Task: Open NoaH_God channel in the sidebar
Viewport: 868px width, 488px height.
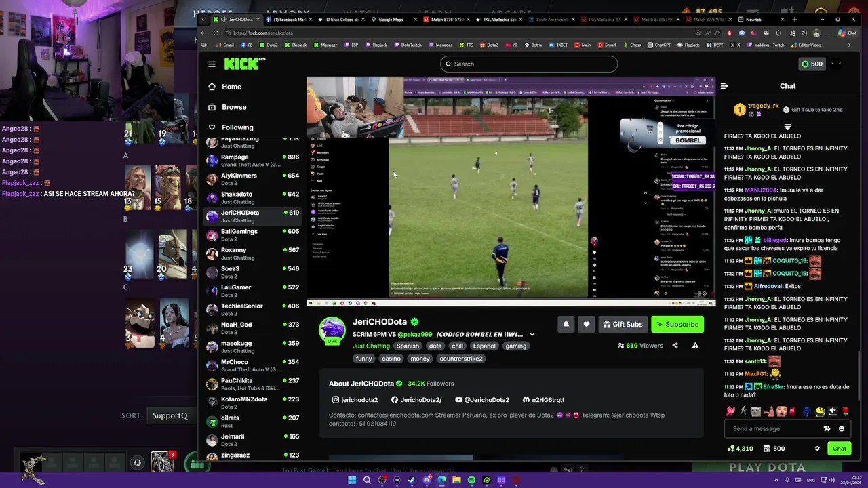Action: click(253, 328)
